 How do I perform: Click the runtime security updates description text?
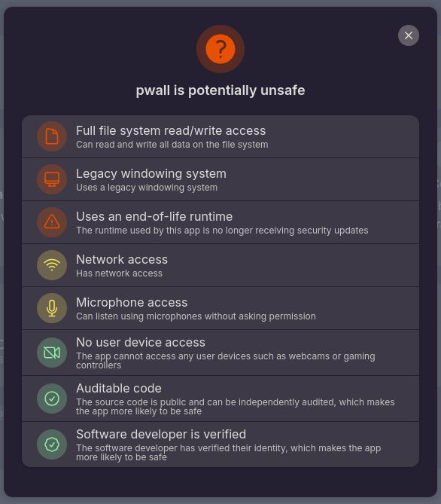[x=222, y=231]
